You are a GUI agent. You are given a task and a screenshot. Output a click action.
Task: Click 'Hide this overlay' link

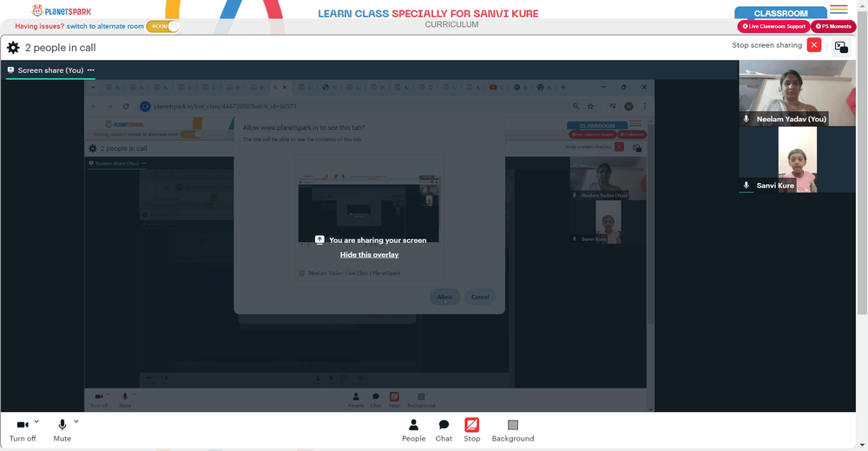click(369, 254)
